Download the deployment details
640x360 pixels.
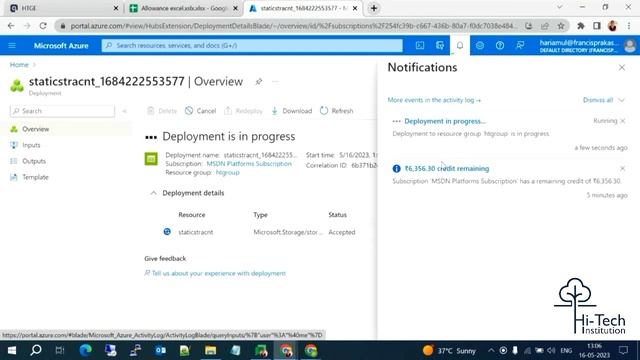[x=291, y=111]
